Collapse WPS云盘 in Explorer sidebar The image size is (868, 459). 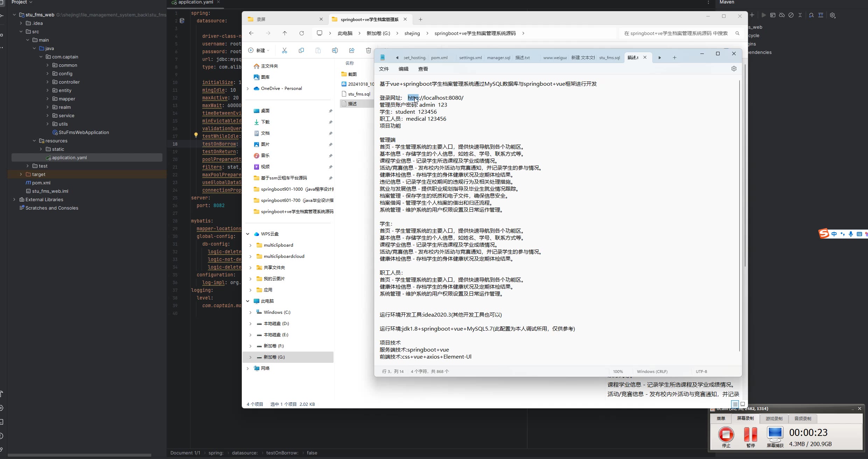(x=248, y=234)
